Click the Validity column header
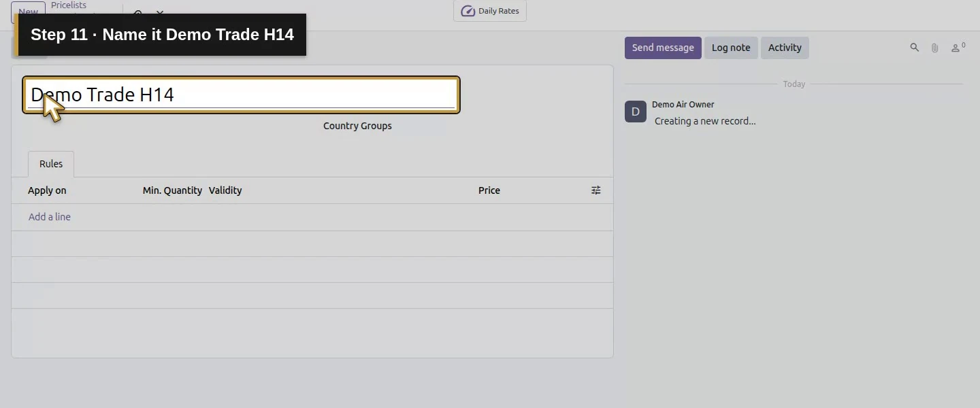Image resolution: width=980 pixels, height=408 pixels. tap(225, 190)
